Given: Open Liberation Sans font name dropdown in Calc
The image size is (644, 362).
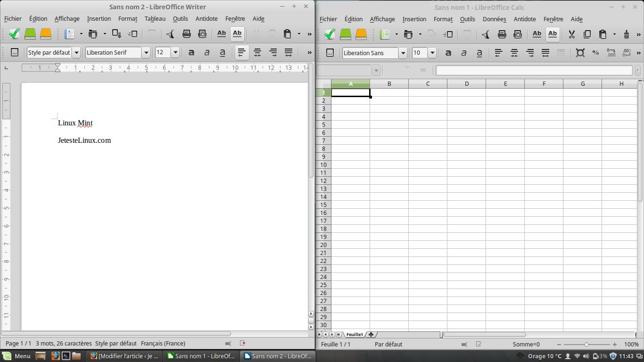Looking at the screenshot, I should click(403, 53).
